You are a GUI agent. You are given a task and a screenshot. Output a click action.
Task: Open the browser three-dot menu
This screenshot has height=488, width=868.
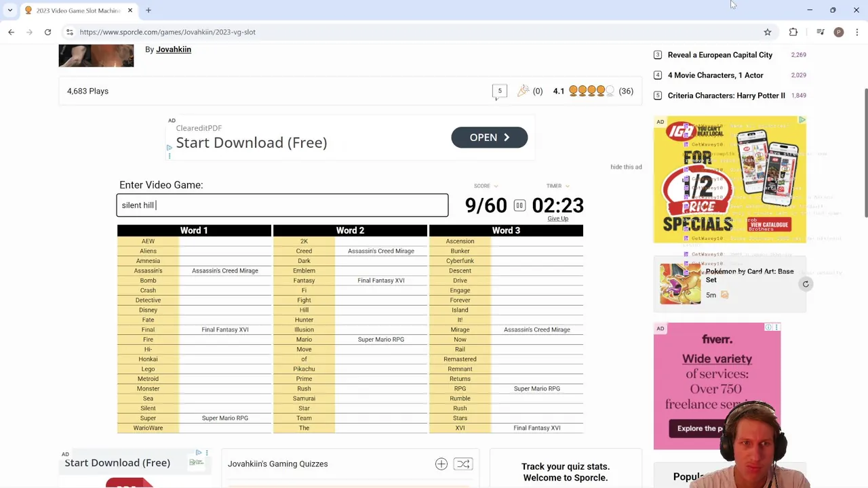point(857,32)
